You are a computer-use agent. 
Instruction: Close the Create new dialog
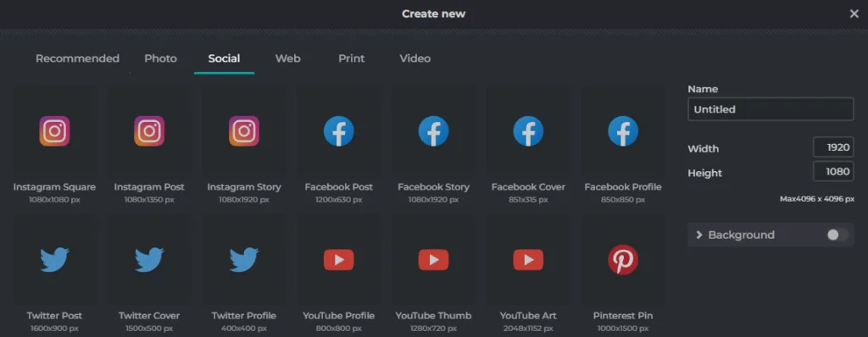coord(854,14)
